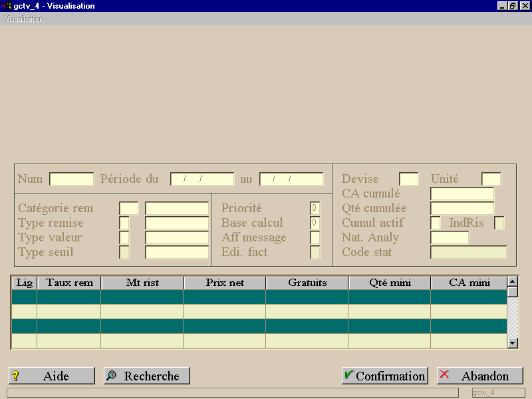Viewport: 532px width, 399px height.
Task: Click the Confirmation button
Action: (x=385, y=376)
